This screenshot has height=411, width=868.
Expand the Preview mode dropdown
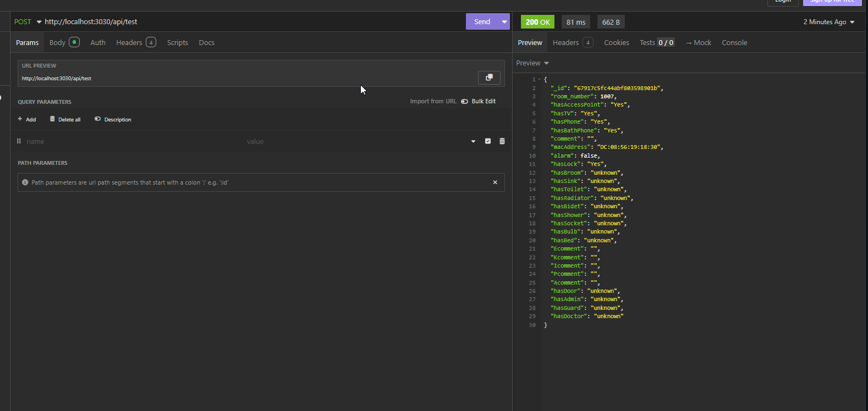click(532, 63)
